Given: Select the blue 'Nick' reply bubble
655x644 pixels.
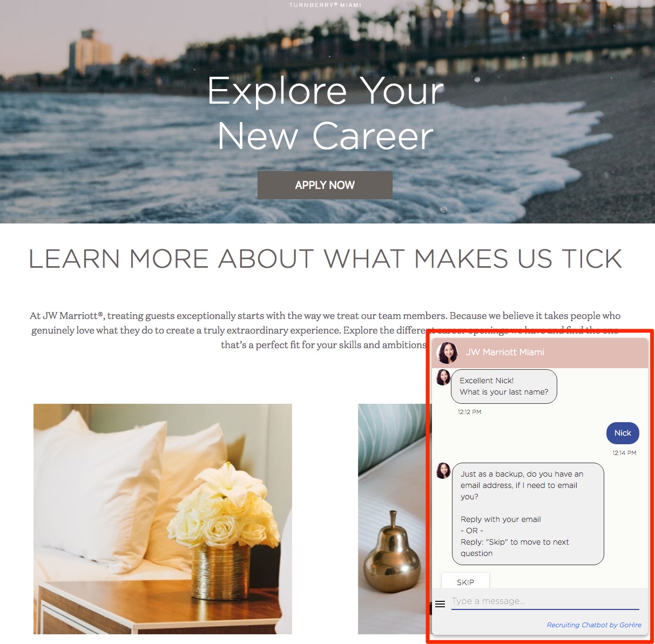Looking at the screenshot, I should click(623, 433).
